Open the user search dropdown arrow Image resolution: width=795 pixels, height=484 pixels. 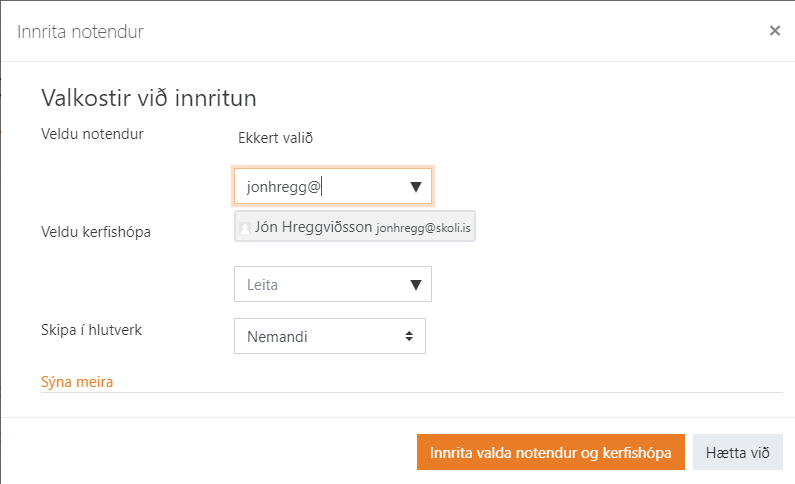click(x=416, y=187)
